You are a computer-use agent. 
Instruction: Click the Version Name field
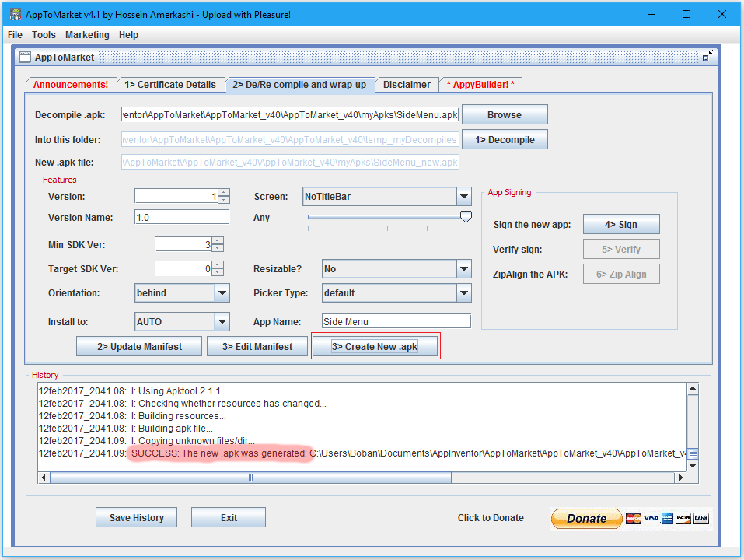182,217
